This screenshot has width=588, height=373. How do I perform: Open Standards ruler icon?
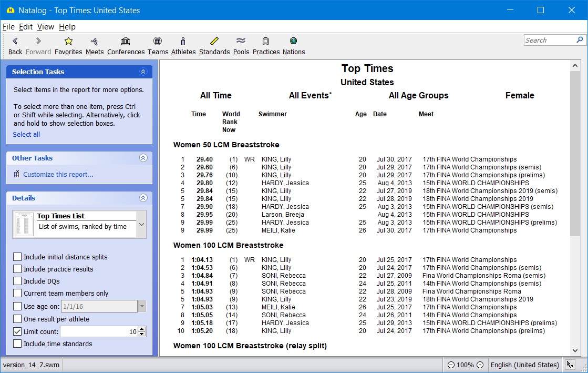click(214, 42)
